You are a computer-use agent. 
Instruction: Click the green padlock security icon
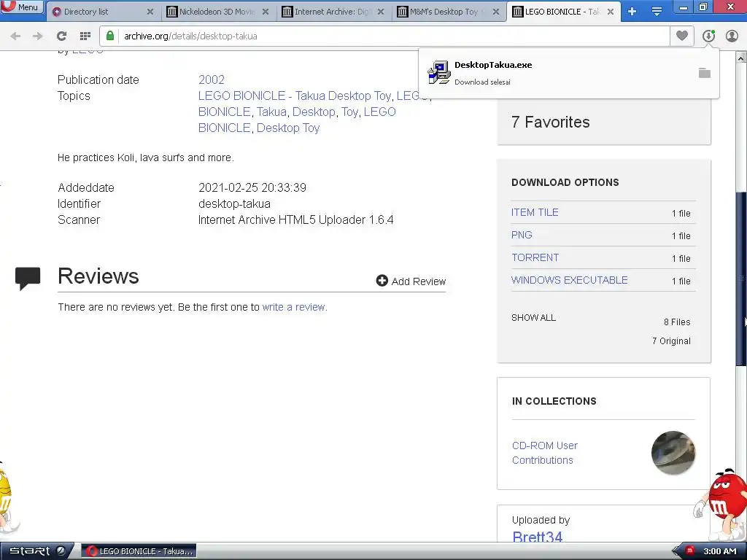110,36
